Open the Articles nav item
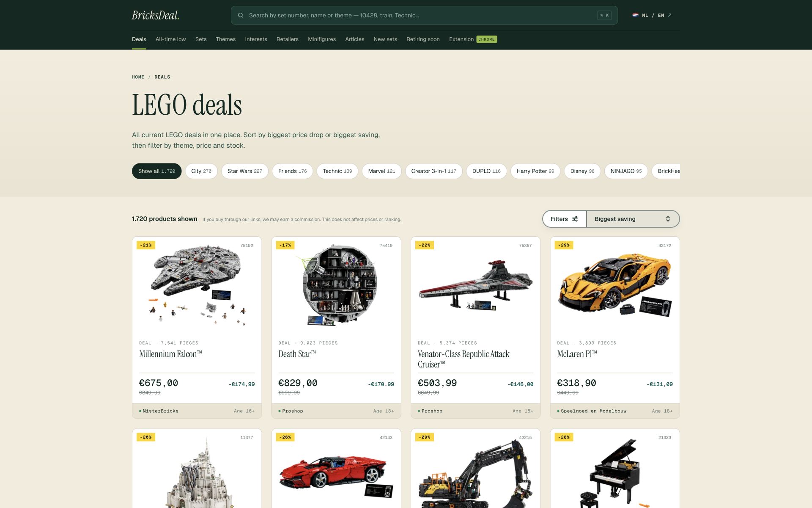812x508 pixels. click(354, 39)
